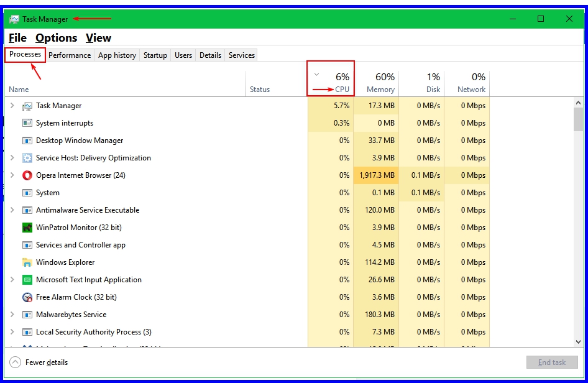Click the Local Security Authority Process icon

point(27,332)
